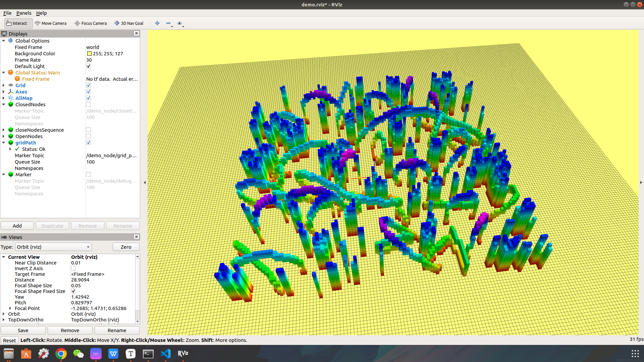644x362 pixels.
Task: Expand the Grid display tree item
Action: point(4,85)
